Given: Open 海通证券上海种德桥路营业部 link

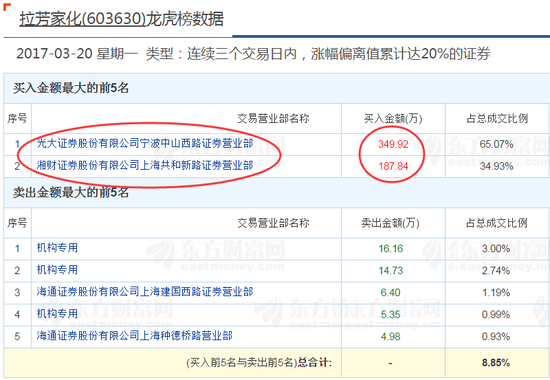Looking at the screenshot, I should click(134, 336).
